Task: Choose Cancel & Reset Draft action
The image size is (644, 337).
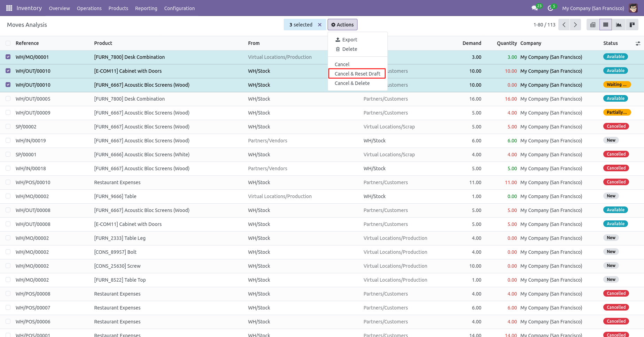Action: click(358, 74)
